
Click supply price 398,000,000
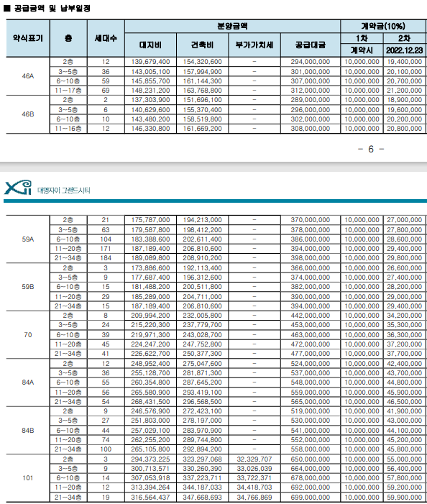click(x=311, y=258)
